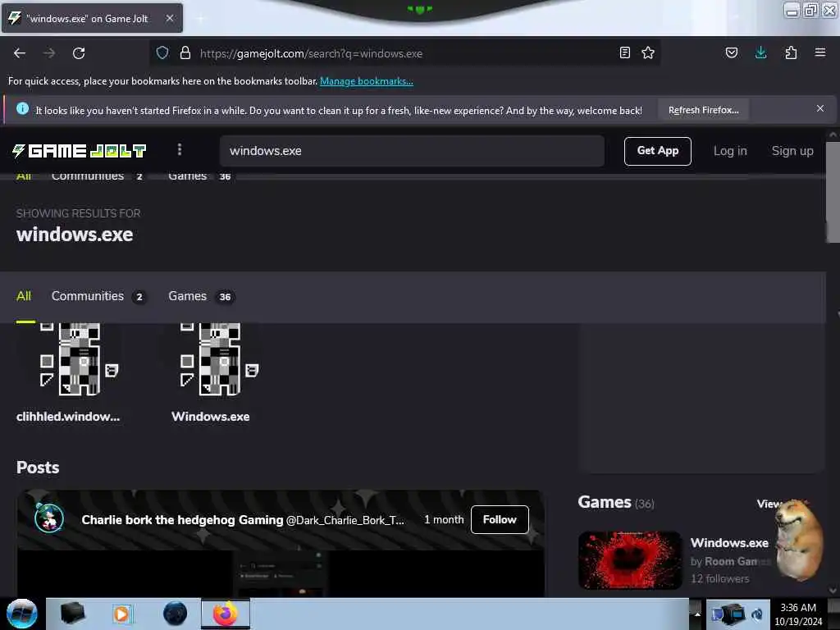Open the extensions puzzle icon

791,52
